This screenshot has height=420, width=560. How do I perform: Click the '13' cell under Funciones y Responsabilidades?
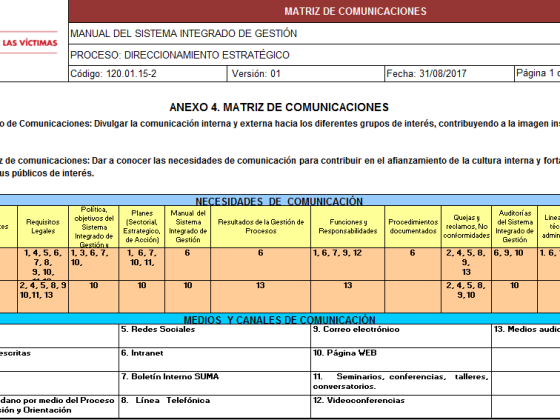[x=348, y=296]
